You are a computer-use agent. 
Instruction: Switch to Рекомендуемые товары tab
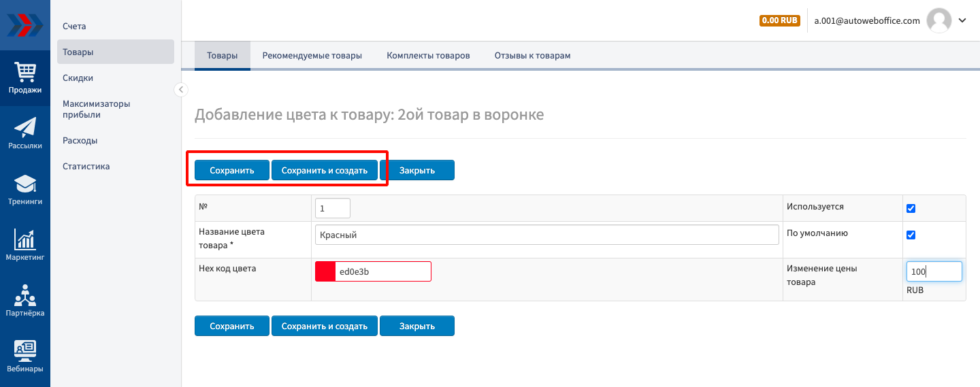click(x=312, y=56)
